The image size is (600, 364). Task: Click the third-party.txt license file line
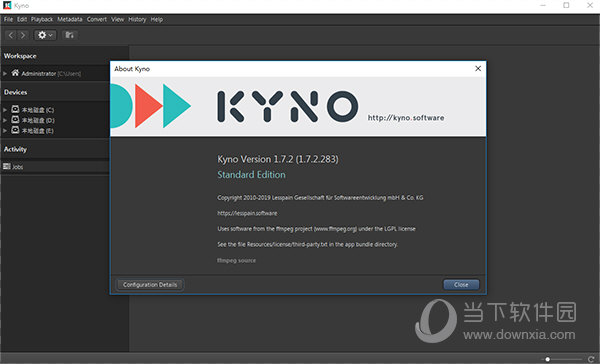coord(308,244)
